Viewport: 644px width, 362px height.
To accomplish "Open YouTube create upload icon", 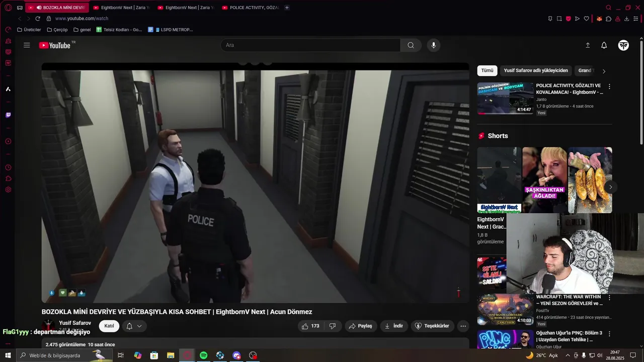I will click(x=588, y=45).
